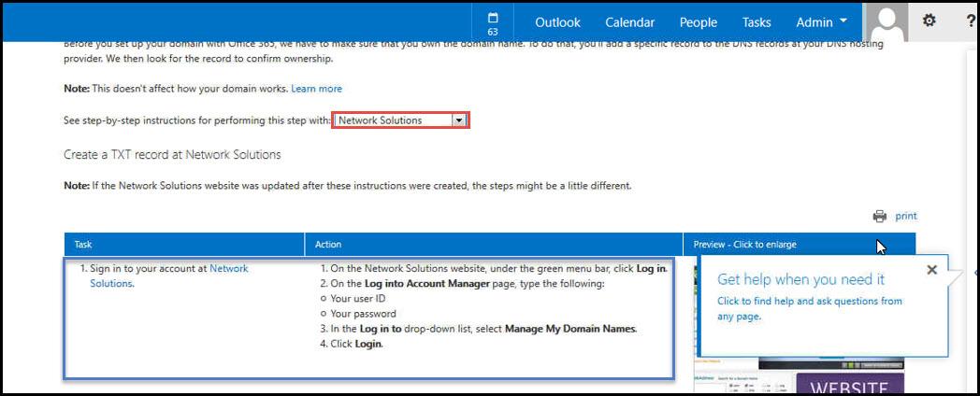This screenshot has width=980, height=396.
Task: Click 'Click to find help' text link
Action: pyautogui.click(x=810, y=308)
